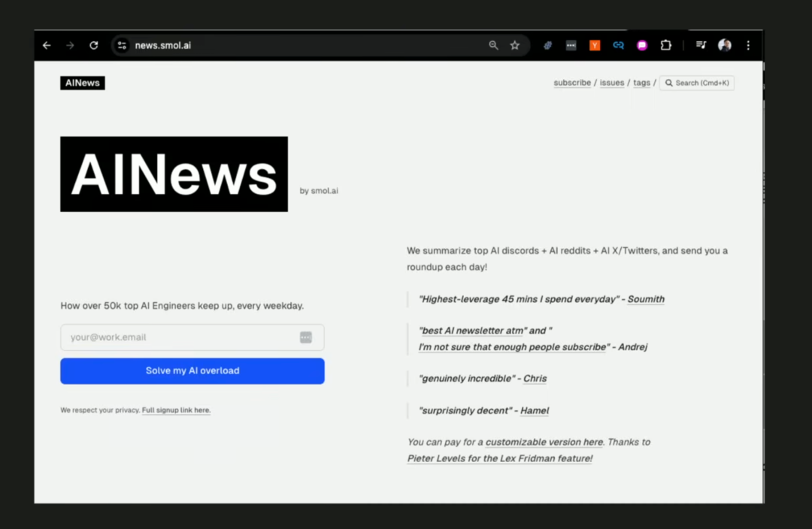Click the "by smol.ai" text
812x529 pixels.
(319, 191)
